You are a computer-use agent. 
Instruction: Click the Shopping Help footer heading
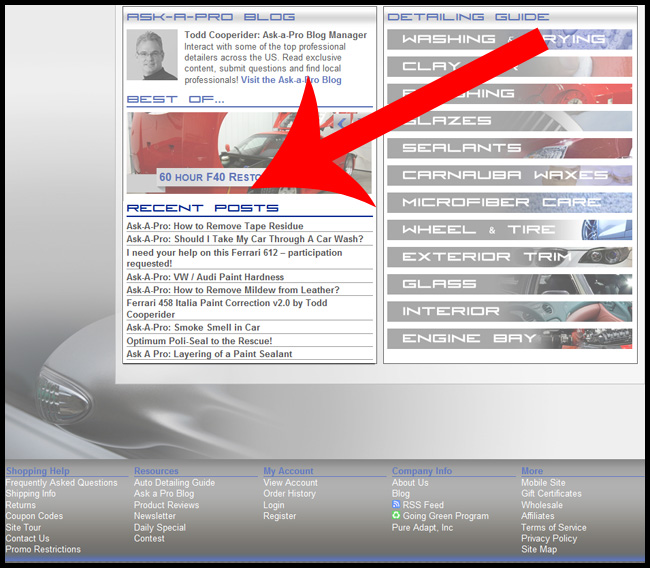(x=38, y=471)
